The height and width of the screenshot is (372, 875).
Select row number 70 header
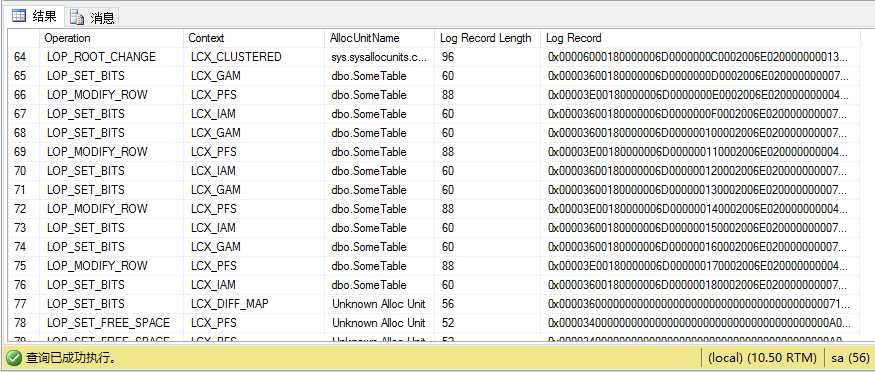[20, 171]
